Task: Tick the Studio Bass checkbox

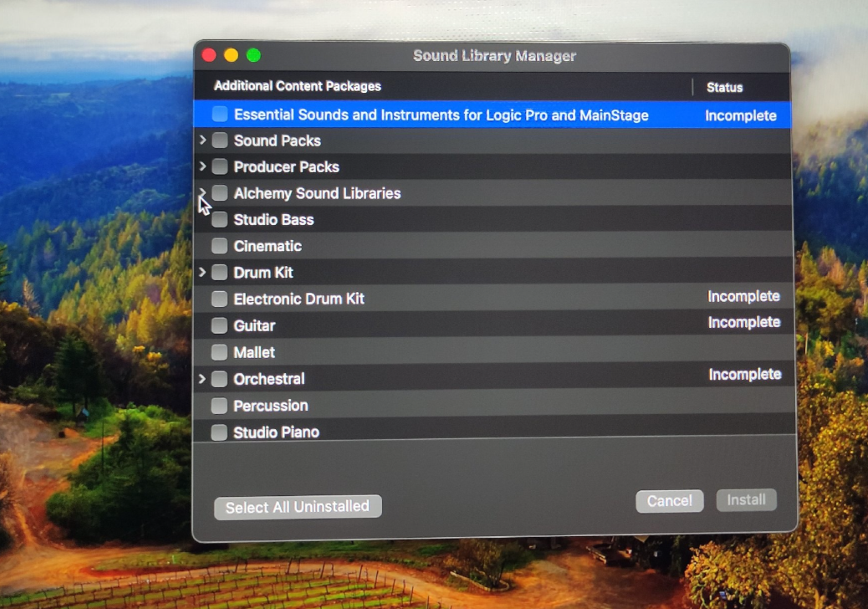Action: [220, 219]
